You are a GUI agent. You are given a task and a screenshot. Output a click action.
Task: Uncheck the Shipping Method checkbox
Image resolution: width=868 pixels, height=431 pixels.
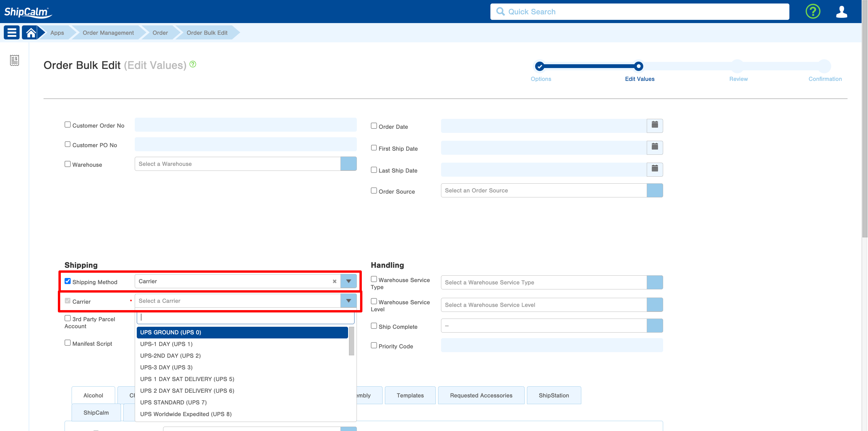(68, 281)
